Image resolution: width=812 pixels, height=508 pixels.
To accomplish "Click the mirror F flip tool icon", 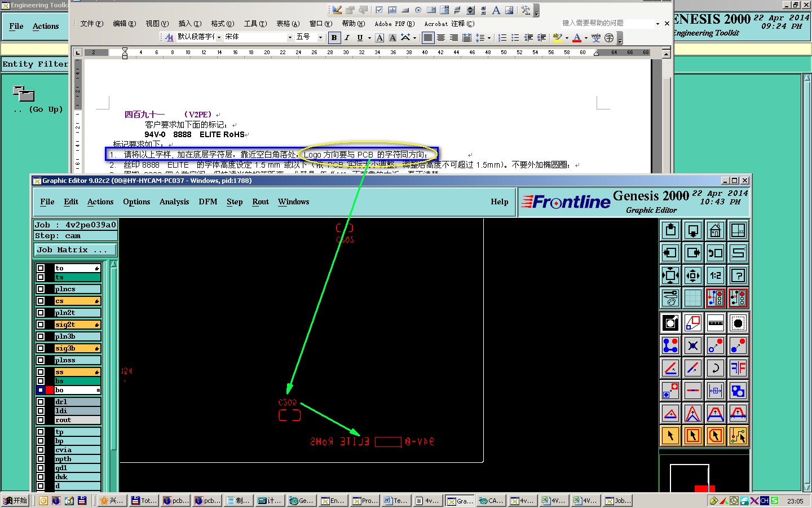I will [x=738, y=368].
